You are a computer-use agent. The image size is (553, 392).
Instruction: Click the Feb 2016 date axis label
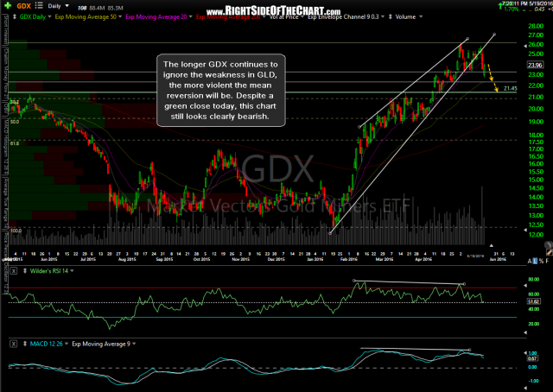pyautogui.click(x=349, y=259)
